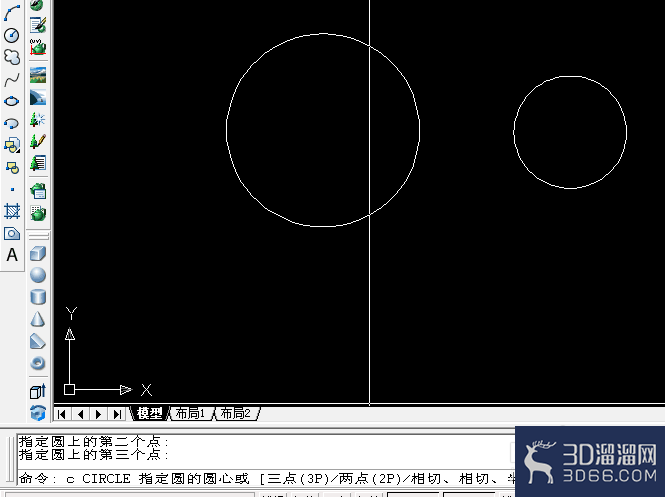665x497 pixels.
Task: Pick the Spline curve tool
Action: pyautogui.click(x=12, y=79)
